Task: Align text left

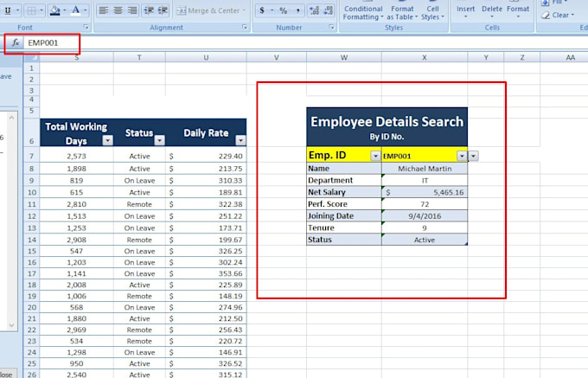Action: click(x=104, y=10)
